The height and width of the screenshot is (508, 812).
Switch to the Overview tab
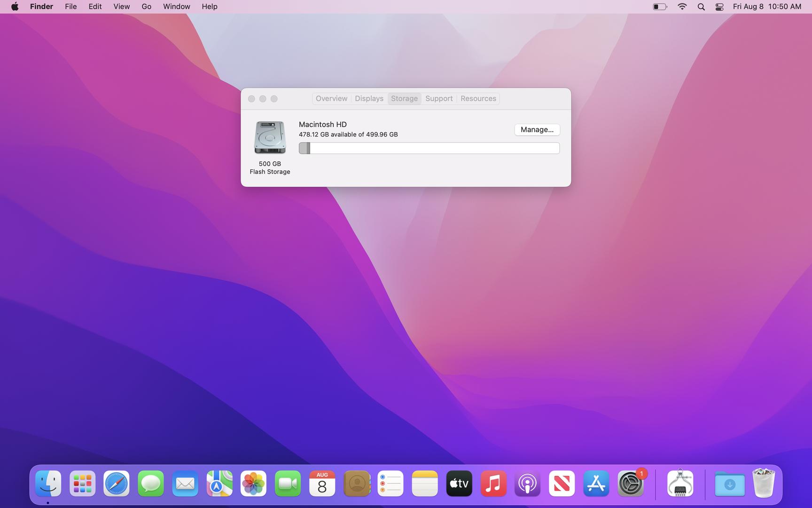pos(331,98)
